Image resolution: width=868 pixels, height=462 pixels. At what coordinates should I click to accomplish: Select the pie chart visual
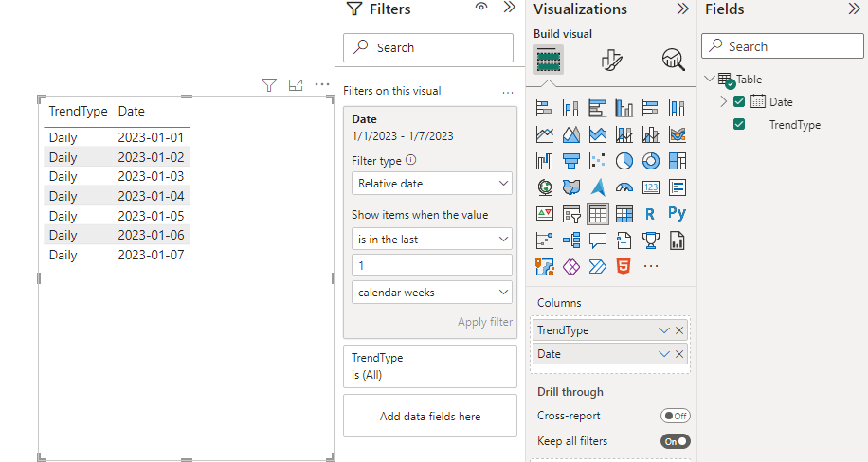point(624,161)
